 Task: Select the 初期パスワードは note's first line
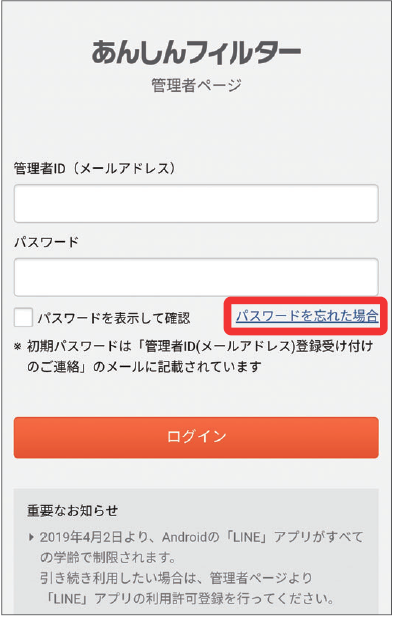click(x=200, y=347)
